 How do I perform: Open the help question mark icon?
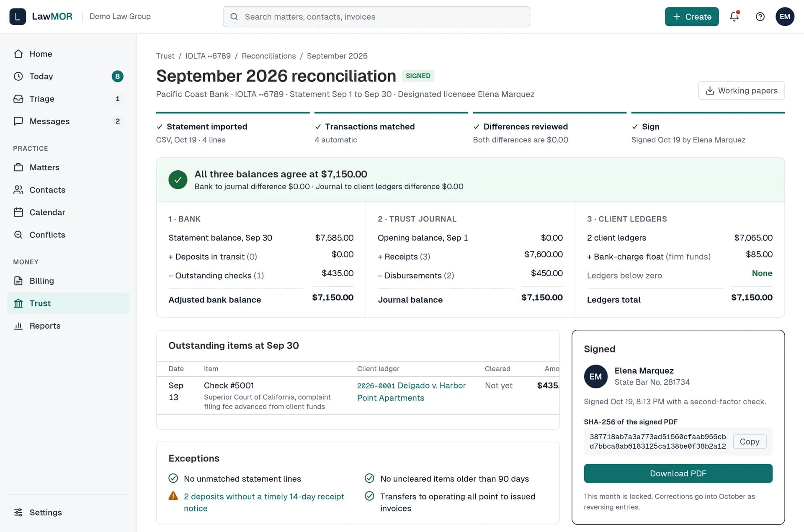tap(760, 17)
